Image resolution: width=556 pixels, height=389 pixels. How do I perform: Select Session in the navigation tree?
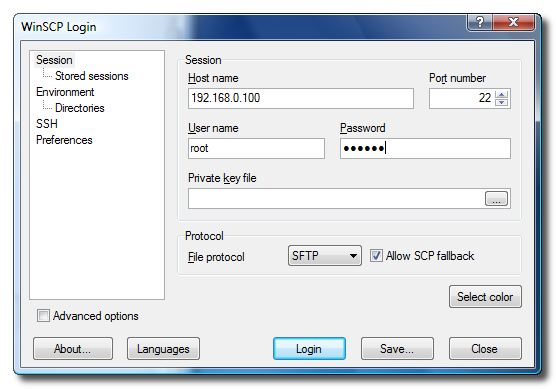pyautogui.click(x=54, y=60)
